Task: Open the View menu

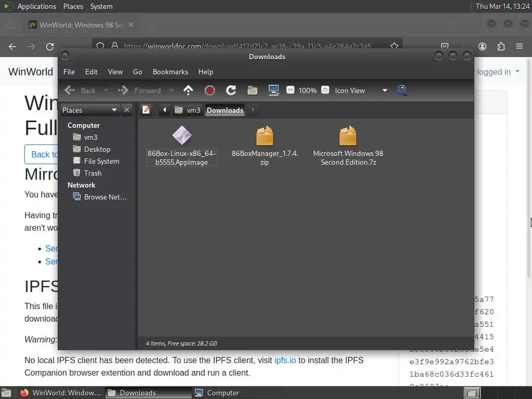Action: click(x=115, y=72)
